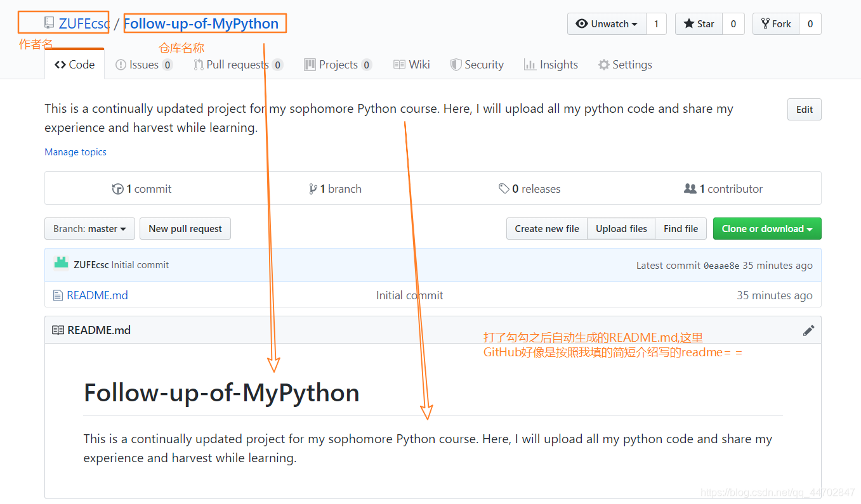The width and height of the screenshot is (861, 504).
Task: Click the repository book icon beside ZUFEcsc
Action: coord(49,23)
